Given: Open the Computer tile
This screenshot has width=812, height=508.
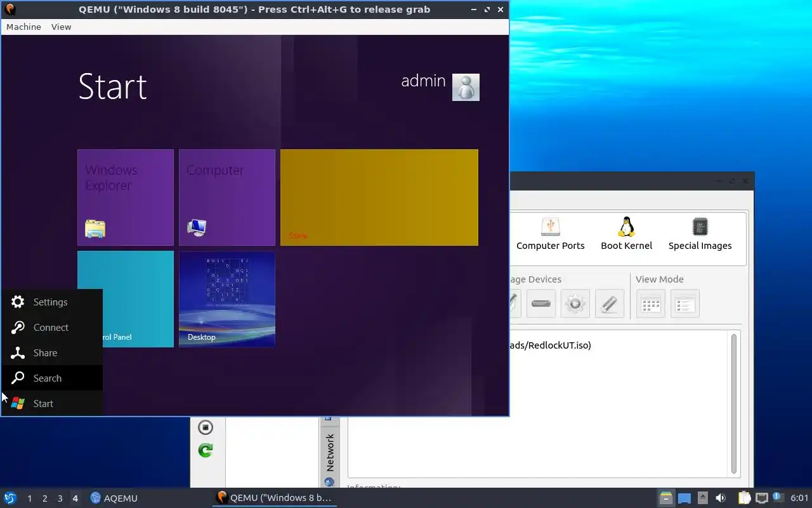Looking at the screenshot, I should 227,197.
